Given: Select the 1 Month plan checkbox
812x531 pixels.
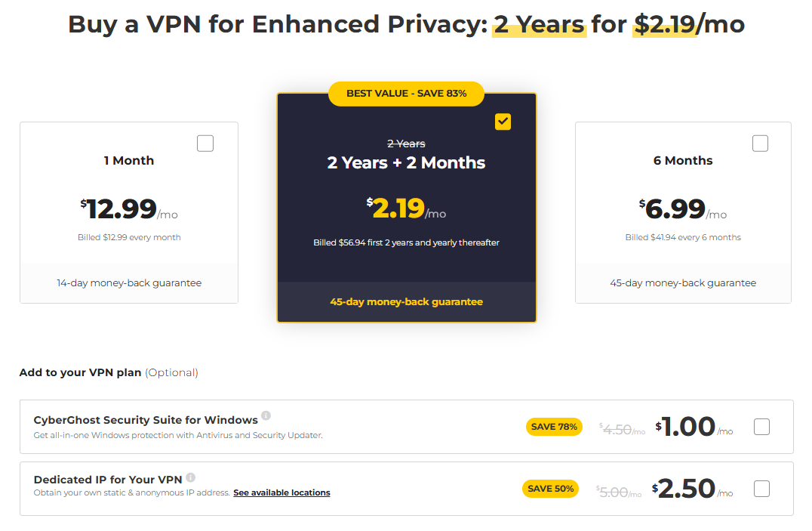Looking at the screenshot, I should point(205,144).
